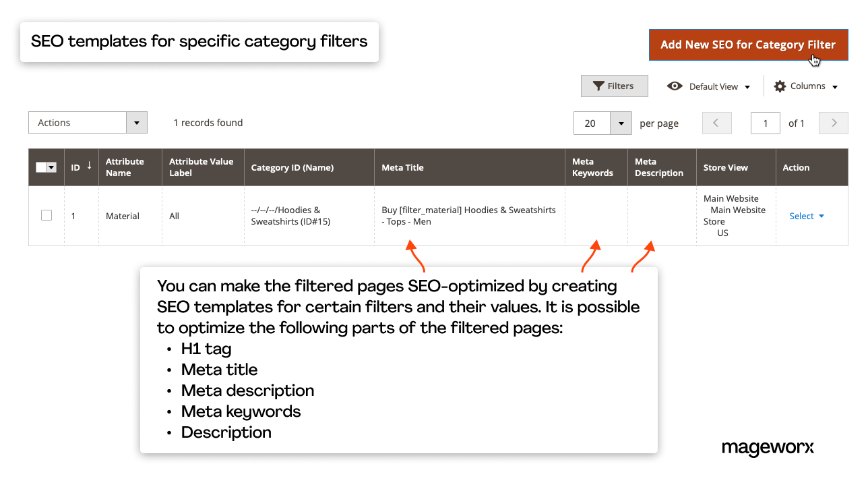This screenshot has height=491, width=868.
Task: Select all rows via header checkbox
Action: click(x=41, y=167)
